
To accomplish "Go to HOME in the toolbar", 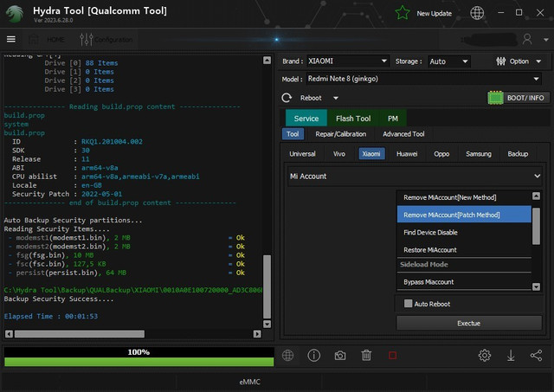I will (x=48, y=39).
